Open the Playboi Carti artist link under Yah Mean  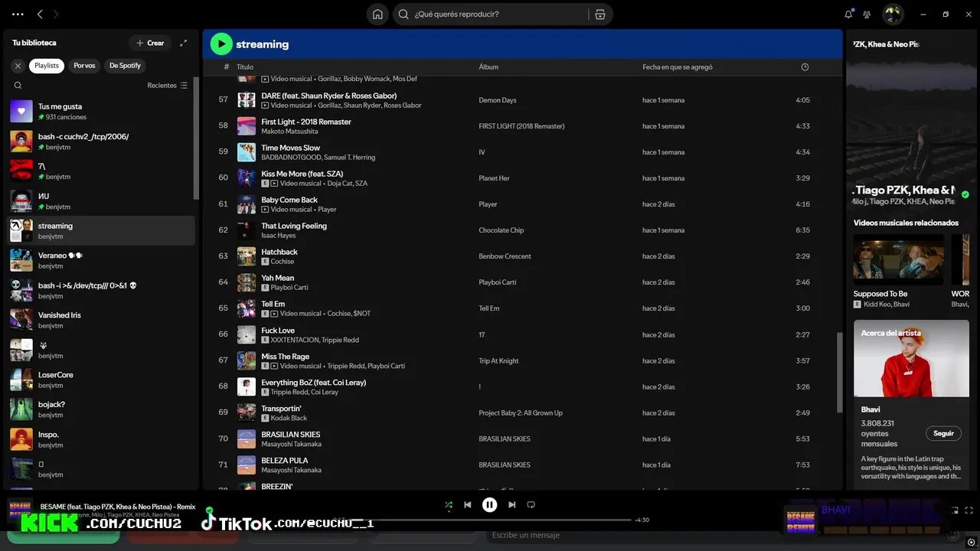click(289, 288)
